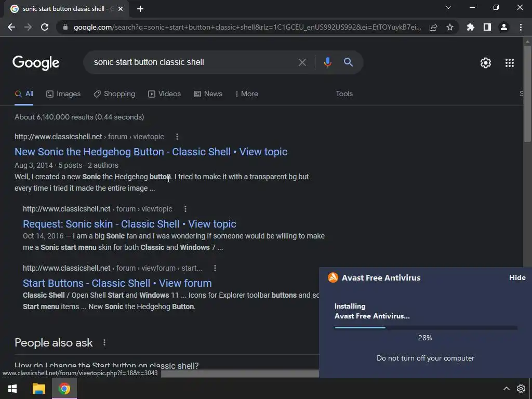The image size is (532, 399).
Task: Click the 28% installation percentage text
Action: coord(425,338)
